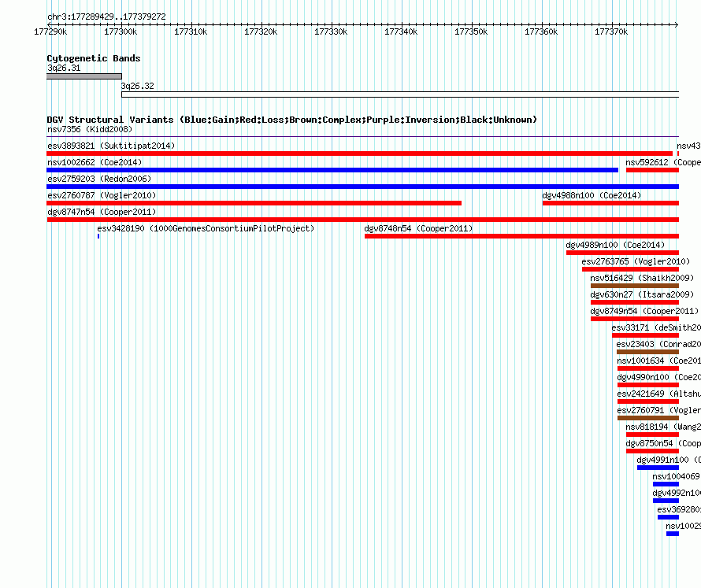
Task: Select the 3q26.32 band label
Action: (138, 86)
